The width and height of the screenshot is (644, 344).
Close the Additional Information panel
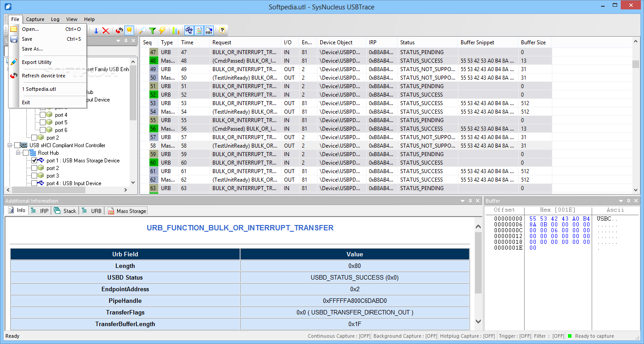[x=478, y=201]
